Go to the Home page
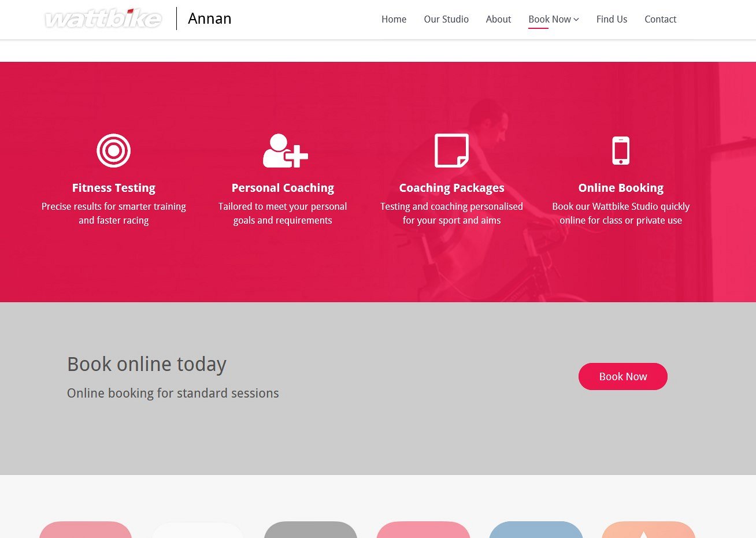Viewport: 756px width, 538px height. [x=394, y=19]
